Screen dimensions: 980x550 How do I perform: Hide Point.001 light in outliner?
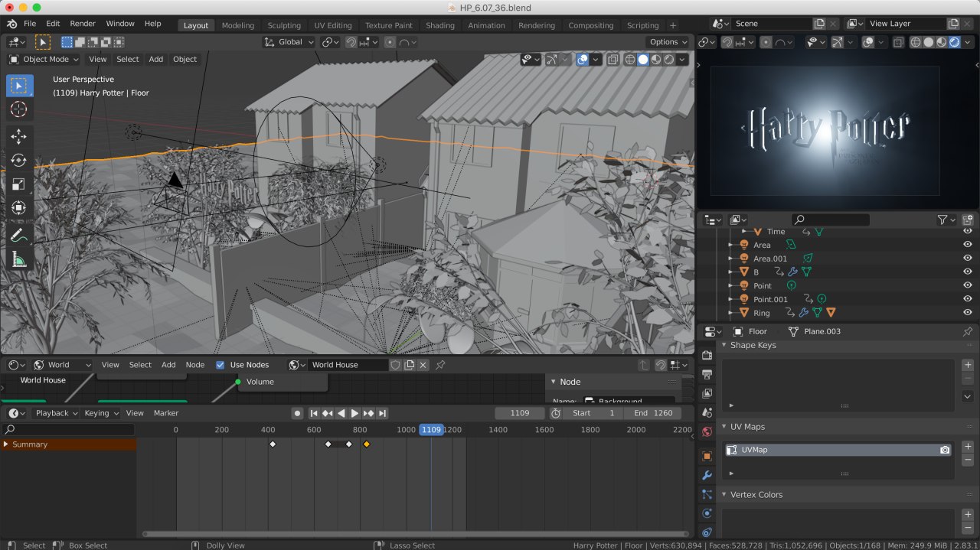(x=968, y=299)
